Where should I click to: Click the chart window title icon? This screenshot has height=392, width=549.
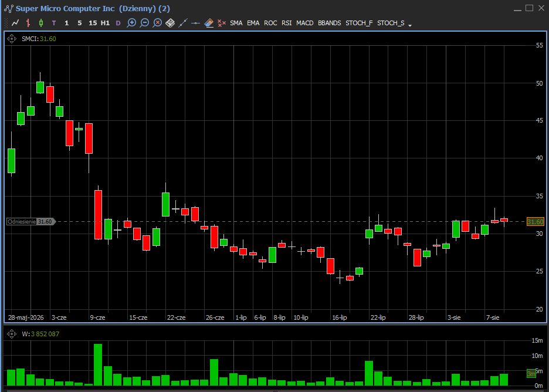click(x=9, y=8)
